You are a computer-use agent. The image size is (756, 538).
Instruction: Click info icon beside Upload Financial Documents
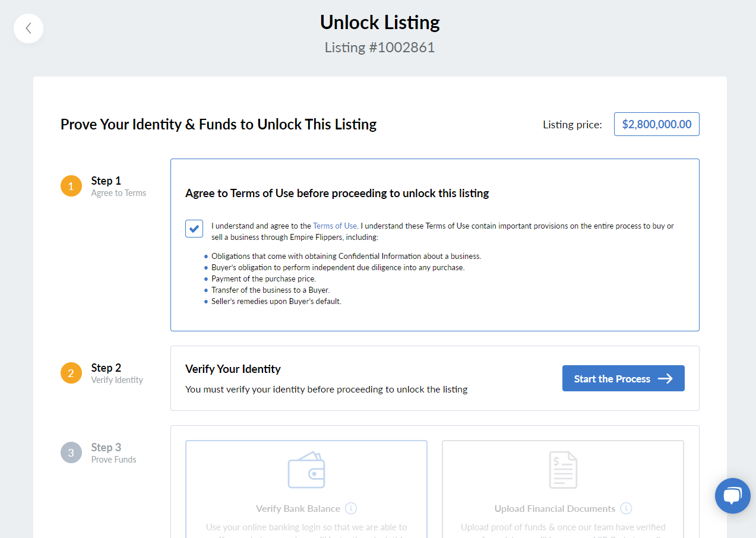click(626, 508)
